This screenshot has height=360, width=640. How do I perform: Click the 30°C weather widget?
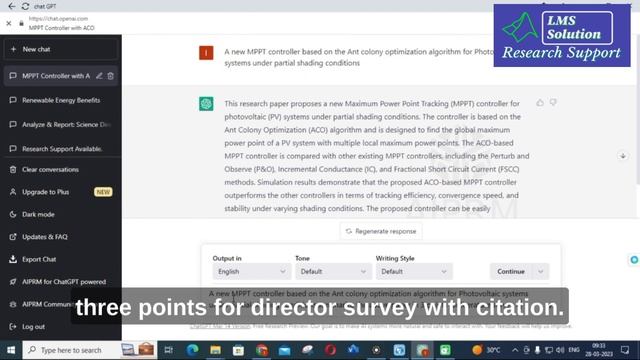click(x=486, y=350)
